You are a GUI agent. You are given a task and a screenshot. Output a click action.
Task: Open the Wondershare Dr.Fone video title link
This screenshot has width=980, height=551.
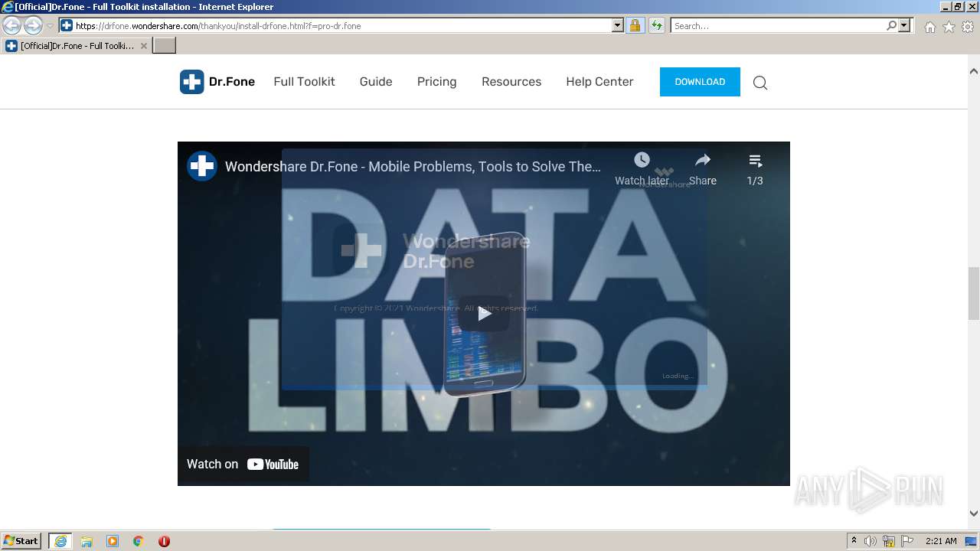pos(413,166)
